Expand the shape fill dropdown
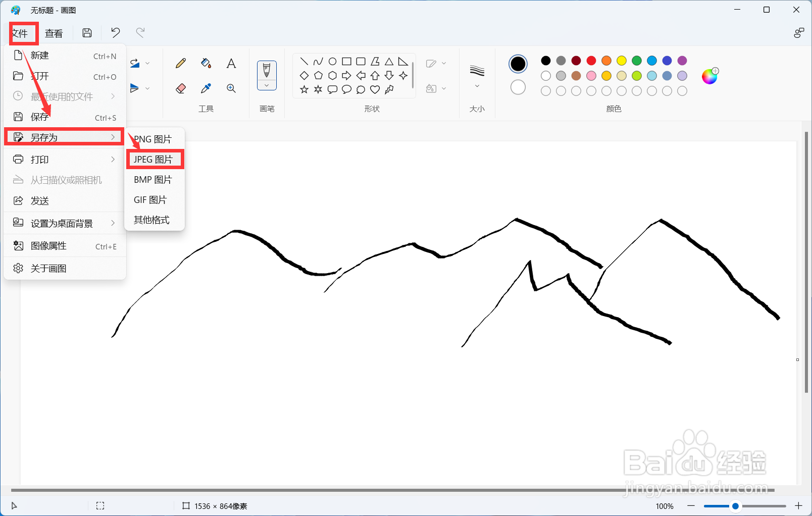 pyautogui.click(x=444, y=88)
